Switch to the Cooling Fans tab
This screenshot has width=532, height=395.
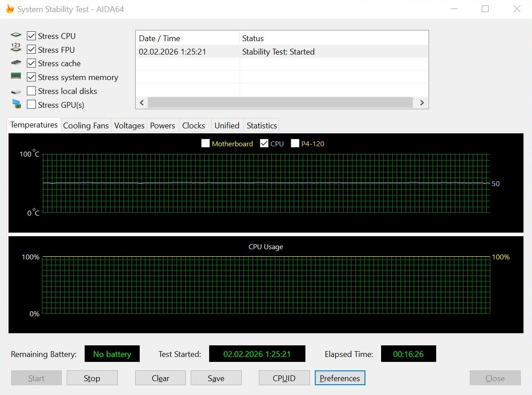click(86, 125)
